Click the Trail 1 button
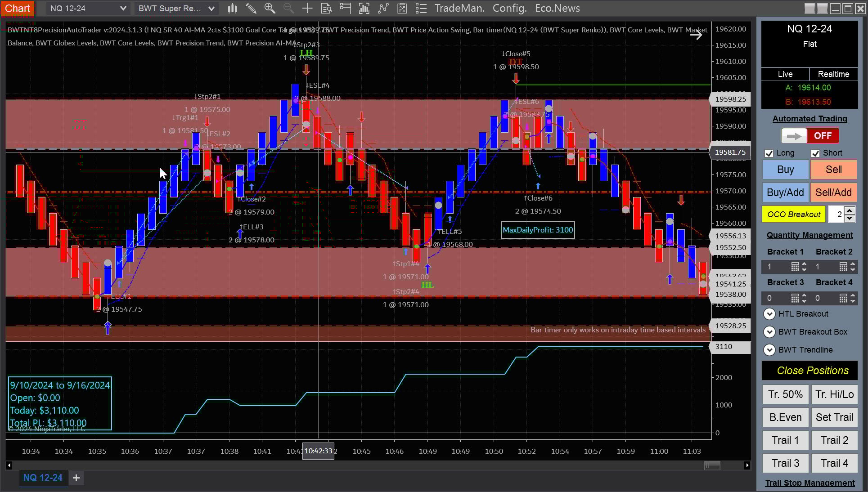This screenshot has width=868, height=492. (x=785, y=440)
